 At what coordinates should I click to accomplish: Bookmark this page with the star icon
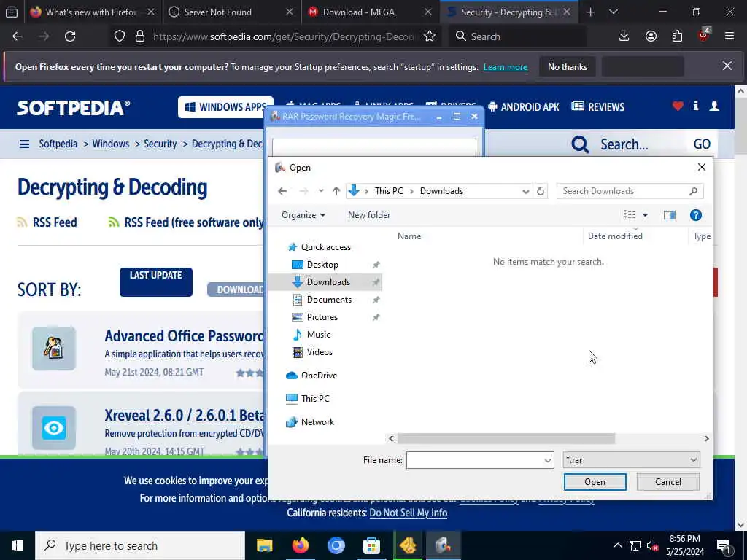point(429,36)
